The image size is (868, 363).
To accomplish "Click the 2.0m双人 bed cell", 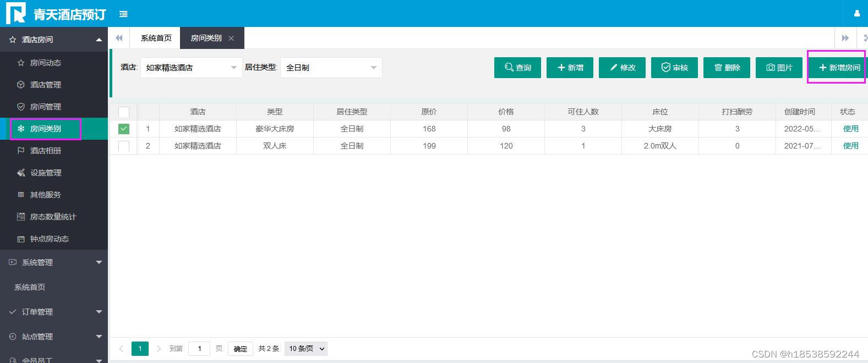I will point(660,146).
